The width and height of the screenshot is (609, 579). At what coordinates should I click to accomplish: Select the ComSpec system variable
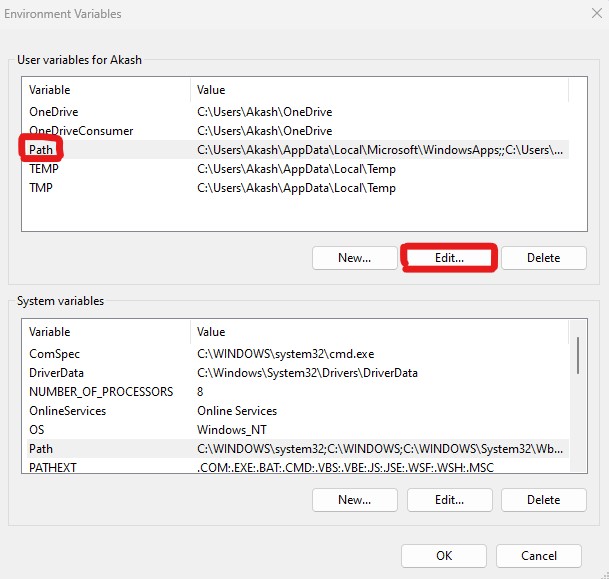click(x=55, y=354)
